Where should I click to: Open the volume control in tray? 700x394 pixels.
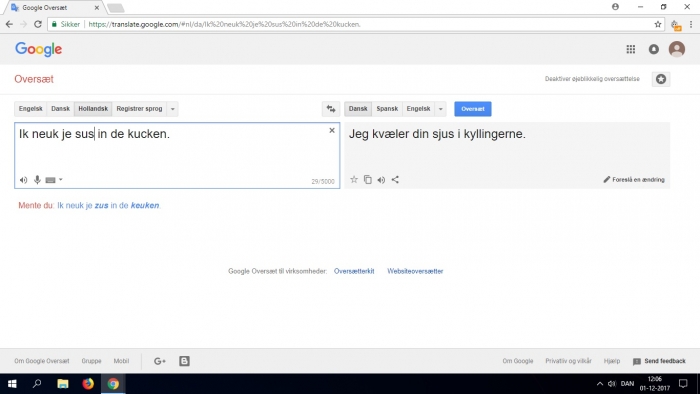[x=612, y=384]
